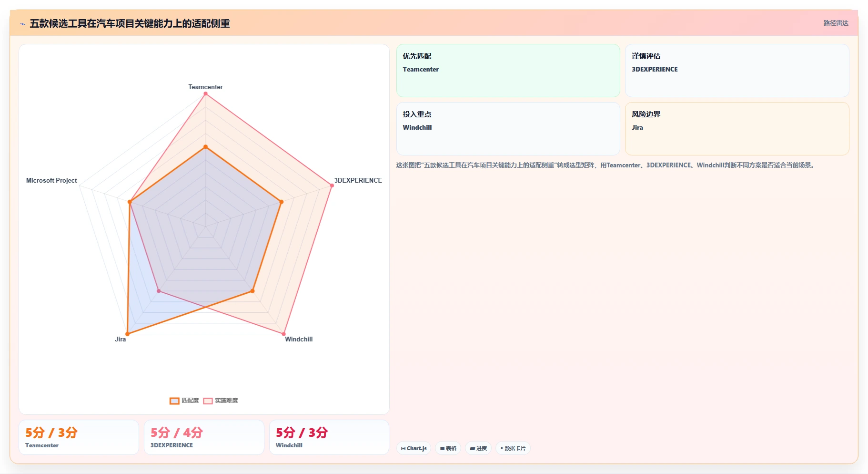Click the pink data point at Windchill vertex
This screenshot has width=868, height=474.
click(284, 334)
